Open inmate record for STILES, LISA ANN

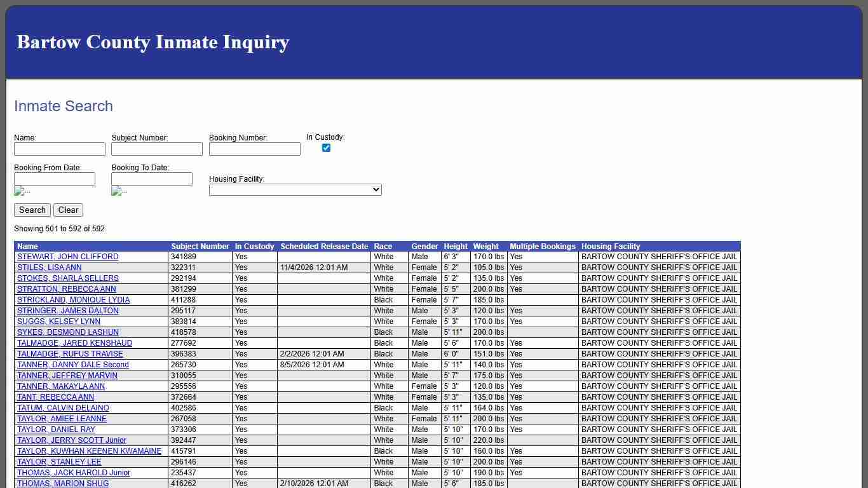(50, 268)
